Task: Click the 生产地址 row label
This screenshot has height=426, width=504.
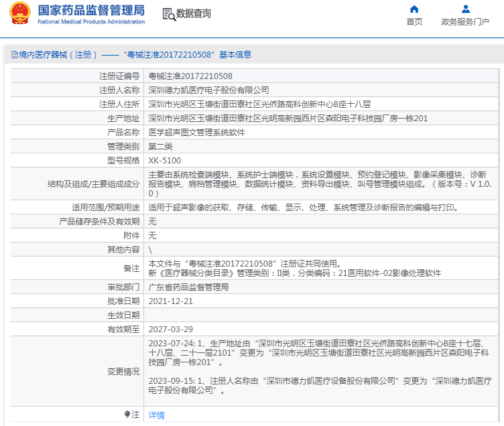Action: [123, 119]
